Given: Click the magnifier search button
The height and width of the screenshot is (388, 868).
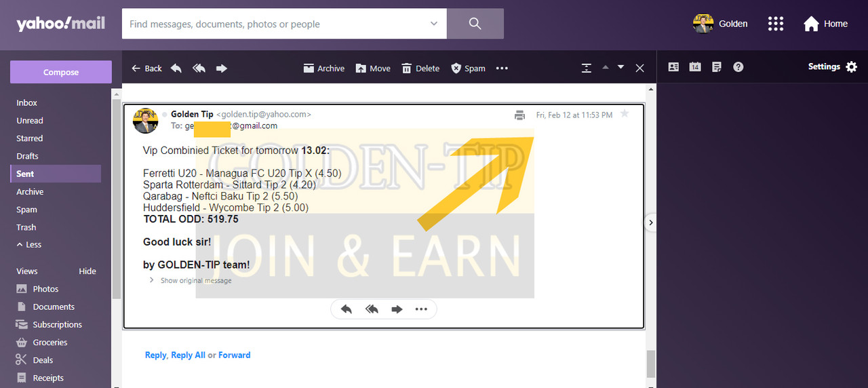Looking at the screenshot, I should (475, 24).
